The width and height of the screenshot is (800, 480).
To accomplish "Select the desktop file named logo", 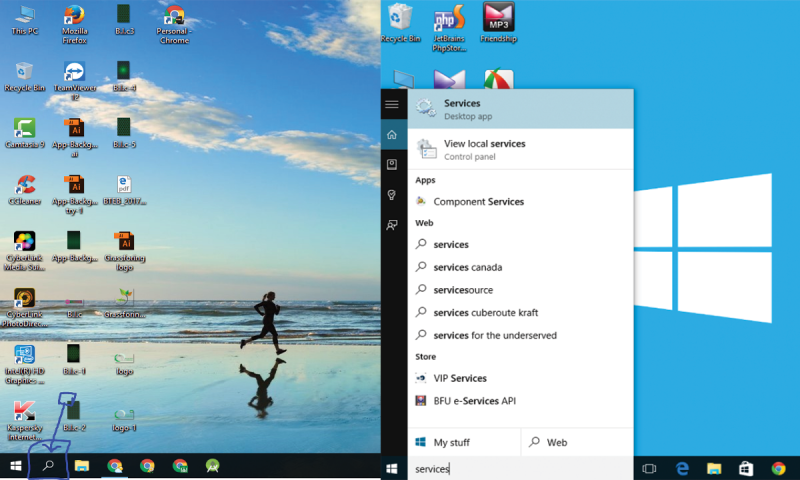I will [x=124, y=363].
